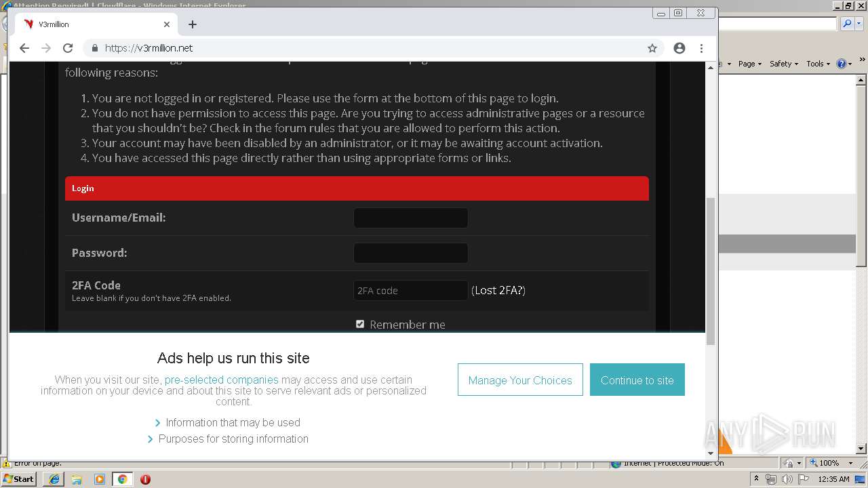
Task: Click the Chrome taskbar icon
Action: (122, 479)
